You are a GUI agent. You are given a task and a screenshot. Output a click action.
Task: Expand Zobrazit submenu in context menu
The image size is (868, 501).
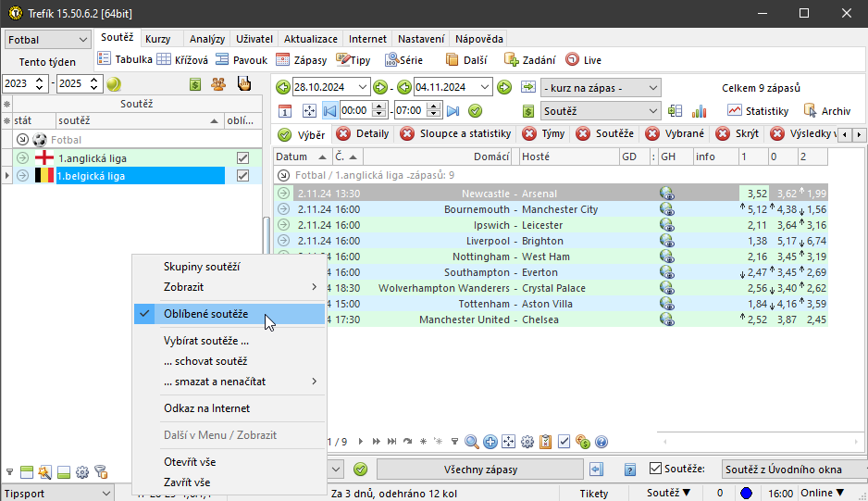[x=229, y=287]
